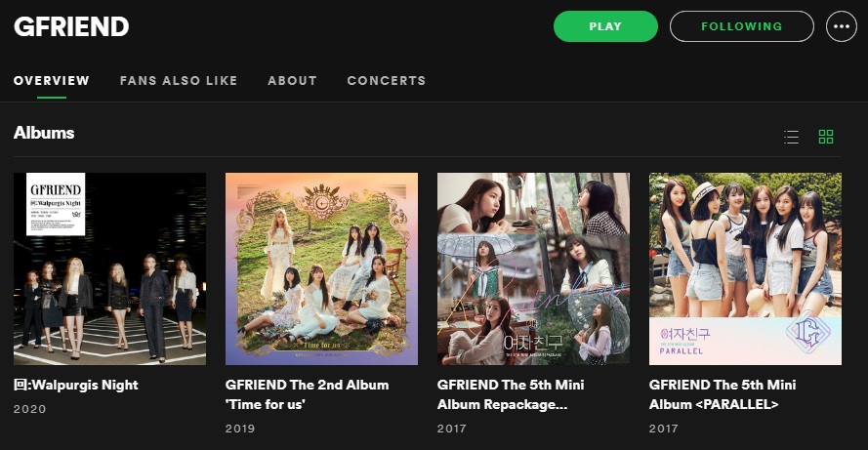The height and width of the screenshot is (450, 868).
Task: Click the 2020 year under Walpurgis Night
Action: coord(30,409)
